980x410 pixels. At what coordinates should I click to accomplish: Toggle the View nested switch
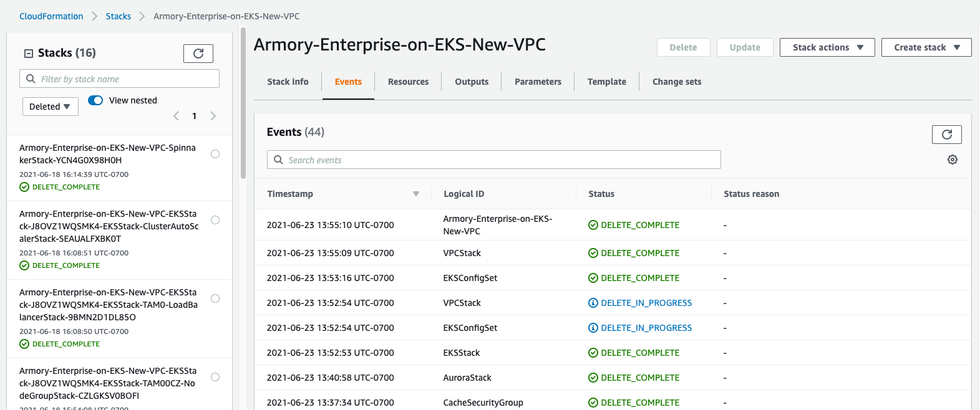pyautogui.click(x=95, y=100)
